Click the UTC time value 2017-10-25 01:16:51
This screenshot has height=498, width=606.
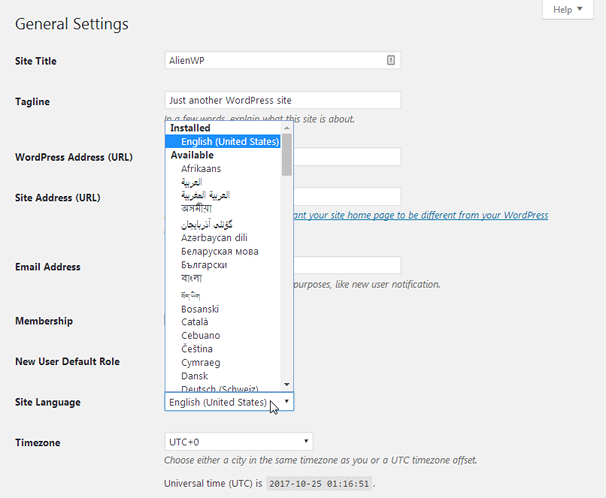pyautogui.click(x=319, y=484)
